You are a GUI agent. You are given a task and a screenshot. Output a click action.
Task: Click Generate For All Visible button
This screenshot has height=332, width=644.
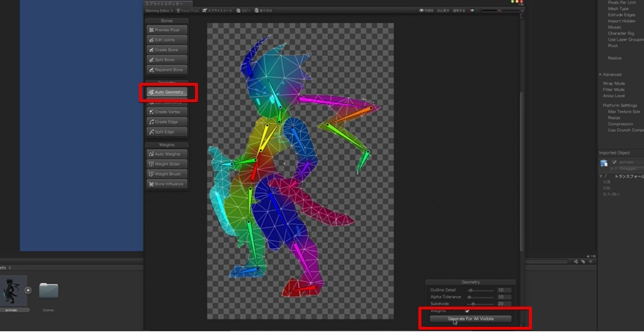click(471, 319)
